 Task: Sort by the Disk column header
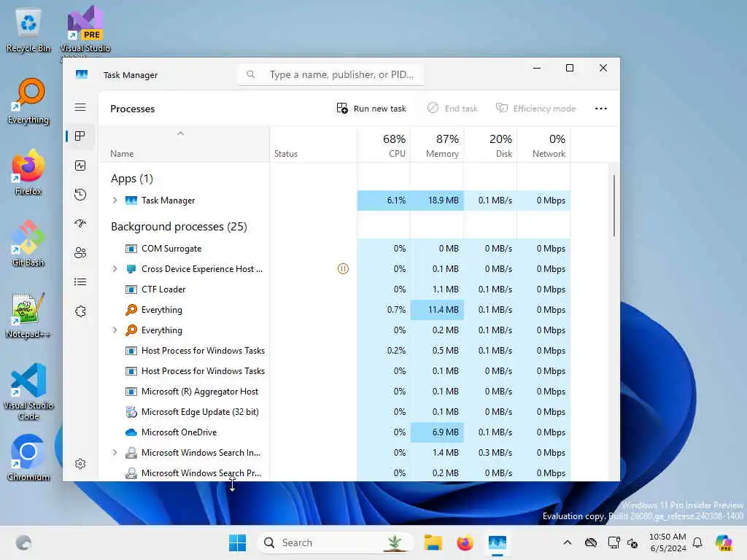tap(490, 145)
